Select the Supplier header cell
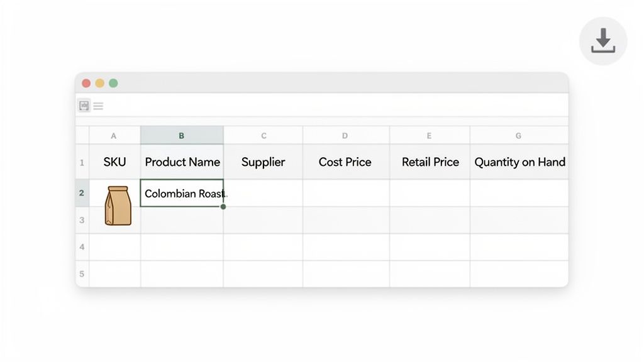The height and width of the screenshot is (362, 644). tap(263, 162)
